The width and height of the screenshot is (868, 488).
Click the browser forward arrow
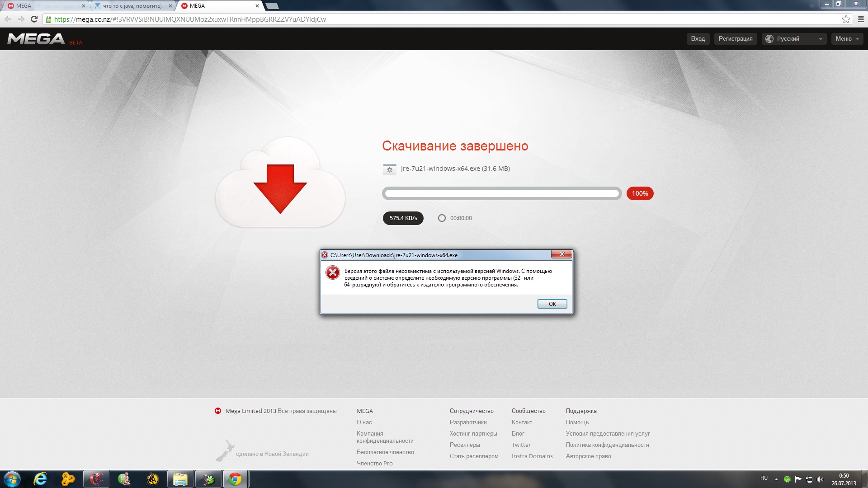21,19
